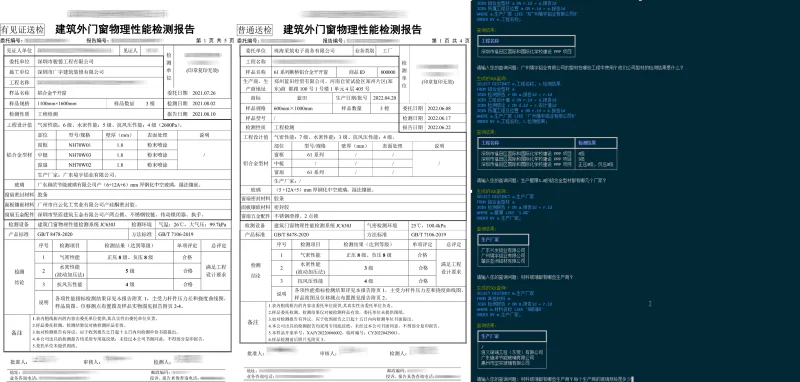Click the right report title 建筑外门窗物理性能检测报告

pyautogui.click(x=353, y=29)
